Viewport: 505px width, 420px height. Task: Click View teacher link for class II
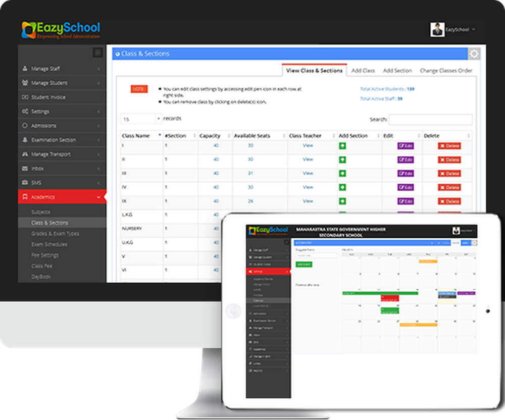coord(308,160)
